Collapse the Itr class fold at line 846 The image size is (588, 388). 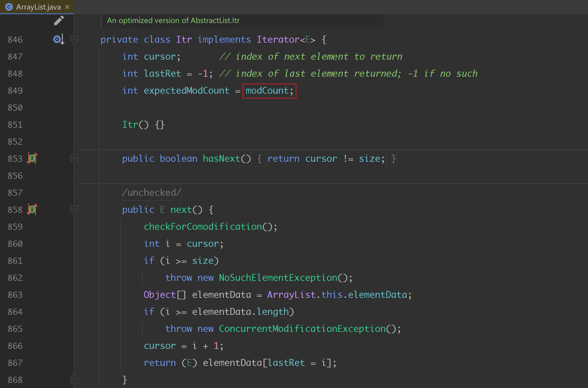(74, 39)
